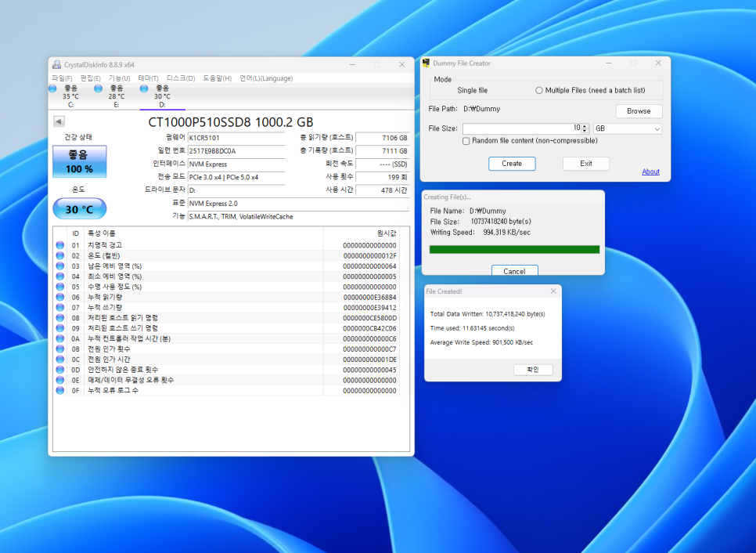
Task: Click the green file creation progress bar
Action: pyautogui.click(x=514, y=249)
